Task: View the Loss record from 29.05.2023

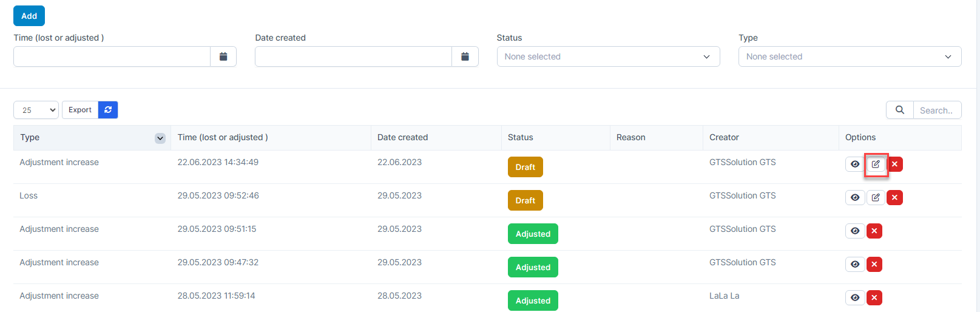Action: point(855,198)
